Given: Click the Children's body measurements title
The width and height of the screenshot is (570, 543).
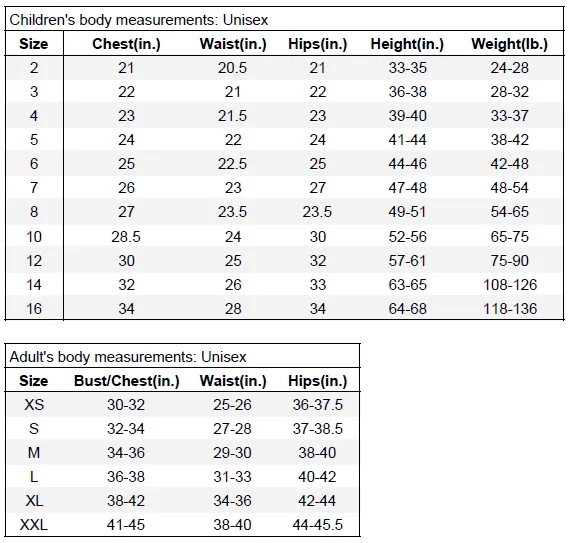Looking at the screenshot, I should (x=139, y=20).
